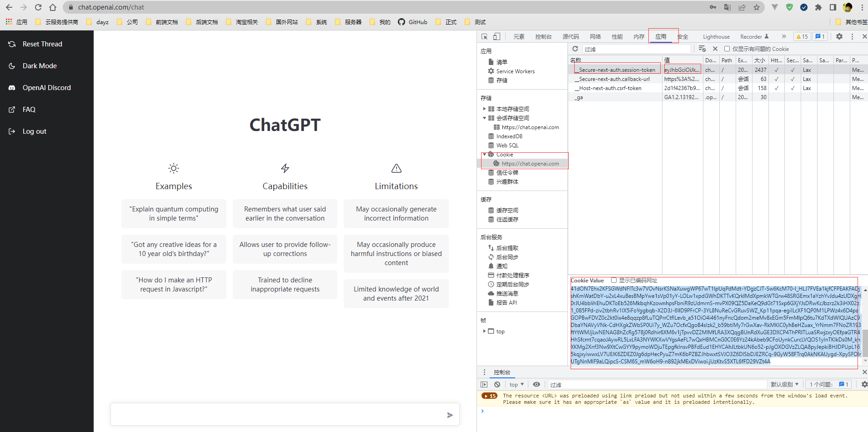Open the Lighthouse tab
The width and height of the screenshot is (868, 432).
coord(716,36)
